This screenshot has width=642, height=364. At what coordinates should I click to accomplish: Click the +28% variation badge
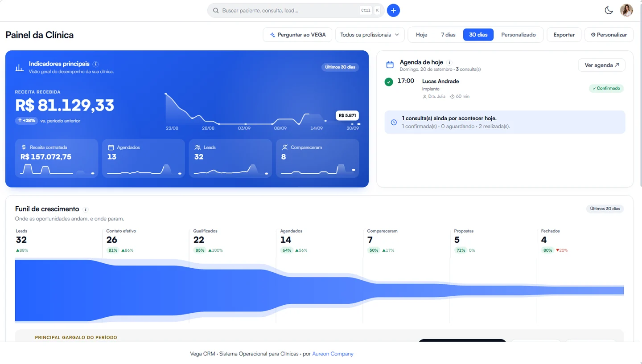pos(26,121)
